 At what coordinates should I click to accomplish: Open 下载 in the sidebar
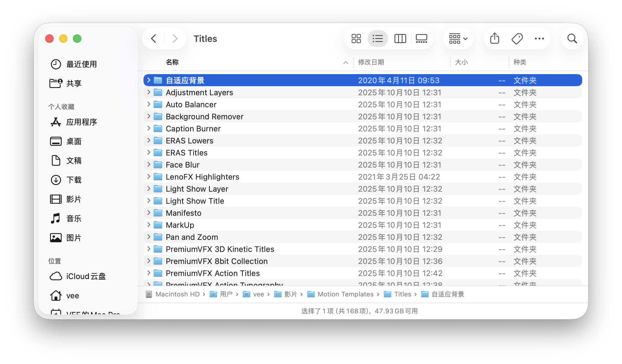pyautogui.click(x=74, y=180)
